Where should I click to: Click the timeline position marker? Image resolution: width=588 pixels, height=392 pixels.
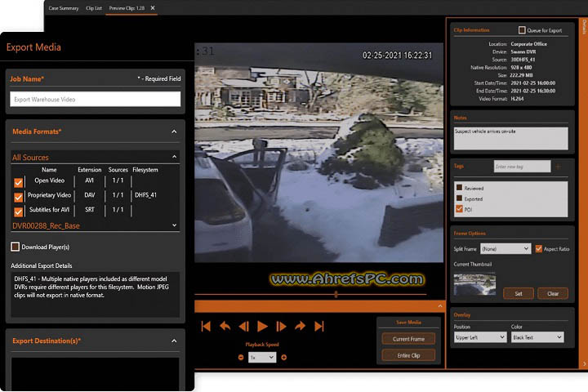click(x=336, y=295)
